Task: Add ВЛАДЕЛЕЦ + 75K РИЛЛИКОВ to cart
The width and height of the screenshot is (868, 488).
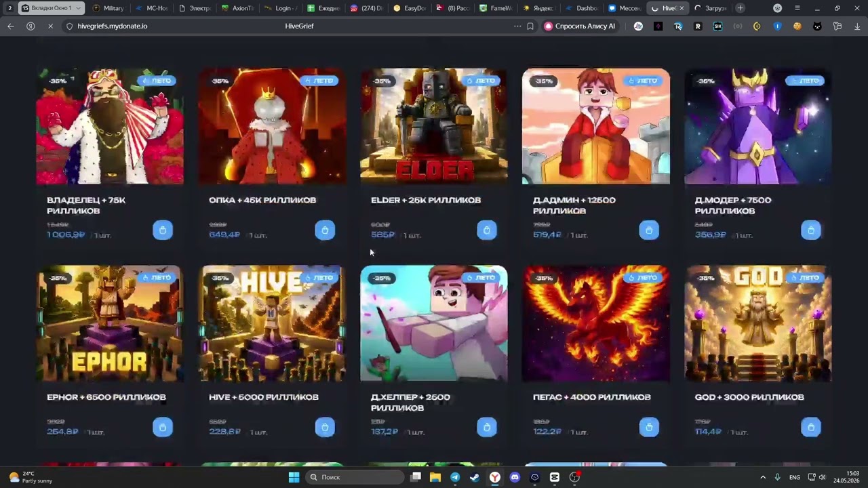Action: click(x=163, y=230)
